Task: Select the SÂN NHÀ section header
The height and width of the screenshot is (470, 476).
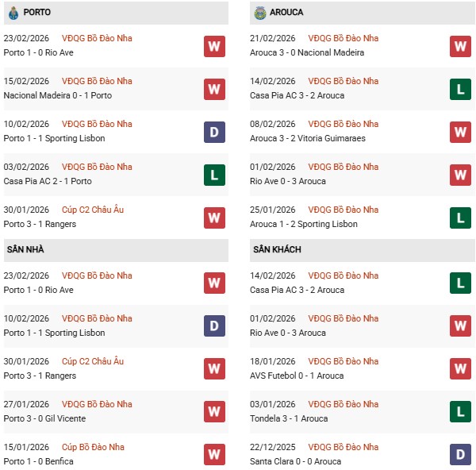Action: click(x=25, y=249)
